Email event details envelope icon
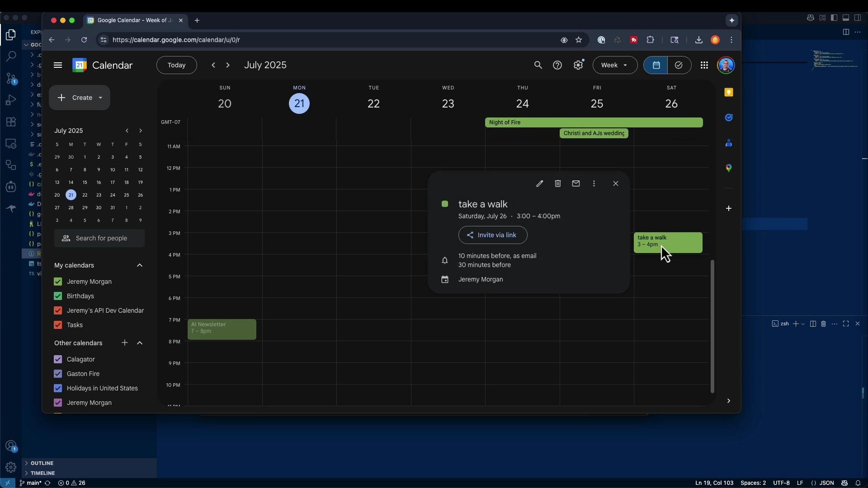868x488 pixels. pyautogui.click(x=576, y=183)
